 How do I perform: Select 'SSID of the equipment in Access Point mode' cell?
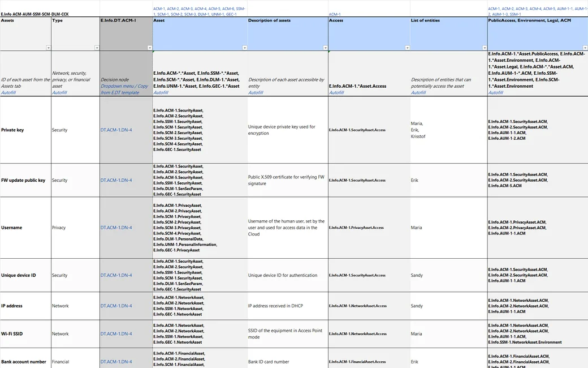coord(288,334)
